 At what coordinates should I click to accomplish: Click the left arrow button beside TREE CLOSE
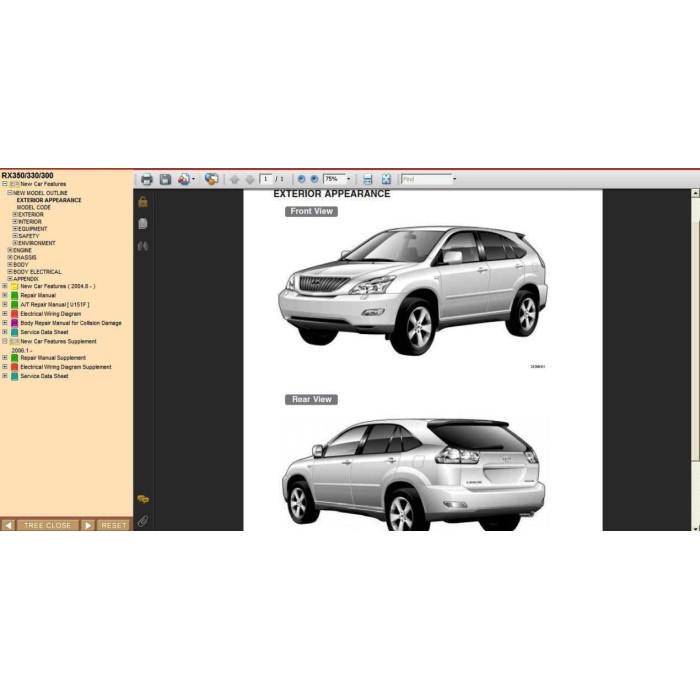click(8, 525)
